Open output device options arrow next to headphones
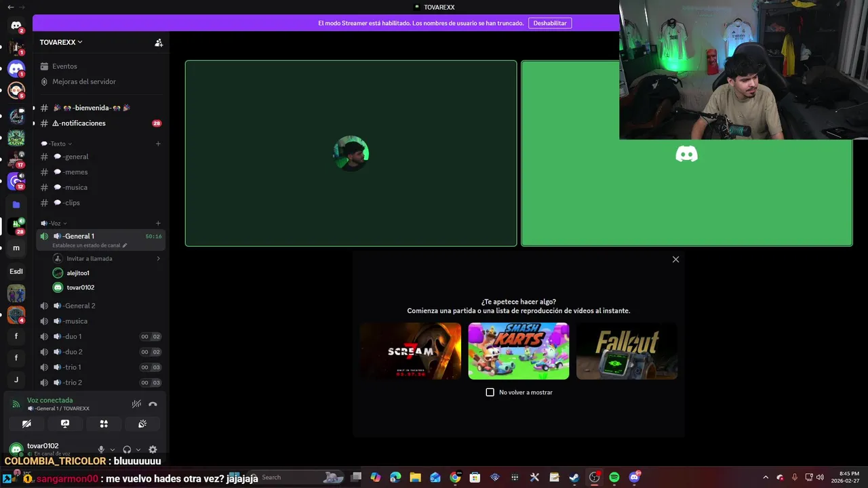Screen dimensions: 868x488 pos(138,449)
